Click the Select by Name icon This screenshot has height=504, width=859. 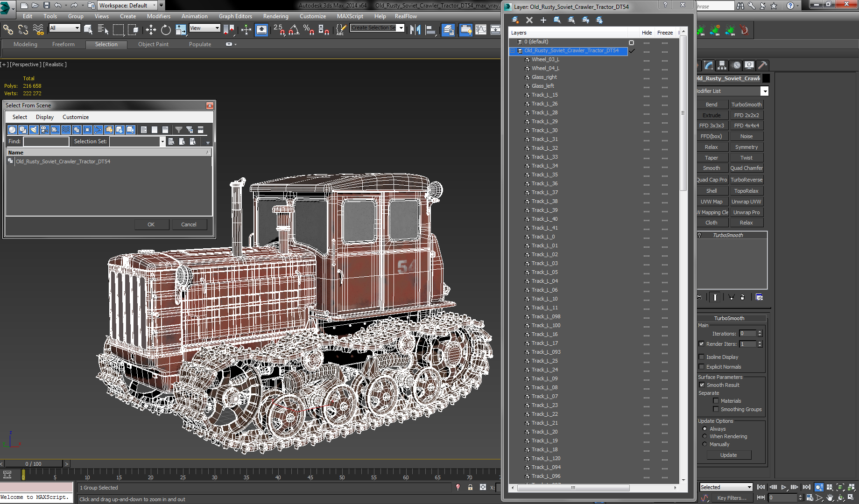pos(103,30)
